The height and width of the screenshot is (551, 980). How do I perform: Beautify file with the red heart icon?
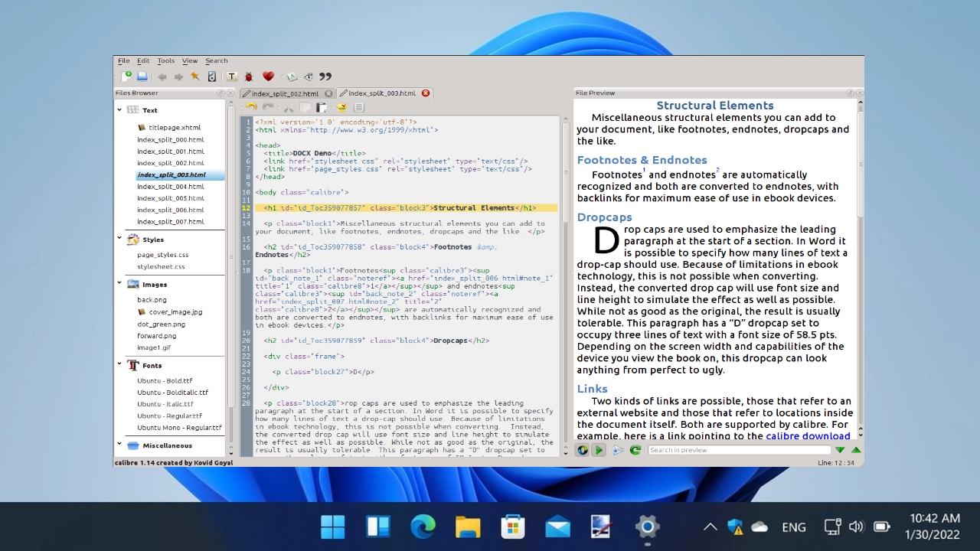[268, 77]
